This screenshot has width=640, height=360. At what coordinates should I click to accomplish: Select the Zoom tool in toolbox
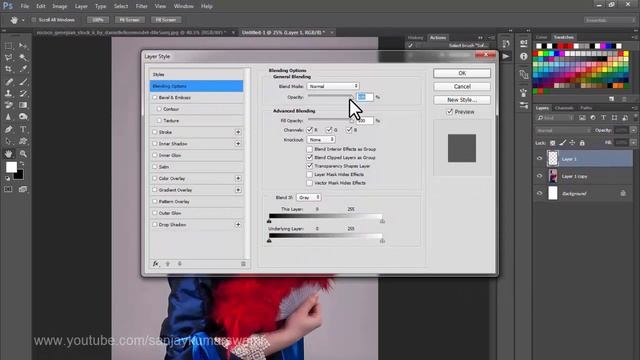(x=23, y=154)
